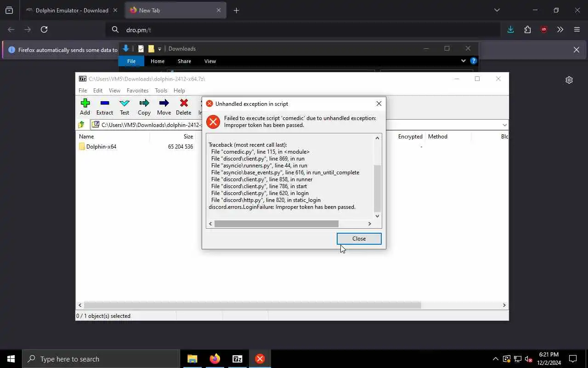Open the Tools menu in 7-Zip
This screenshot has width=588, height=368.
(161, 91)
